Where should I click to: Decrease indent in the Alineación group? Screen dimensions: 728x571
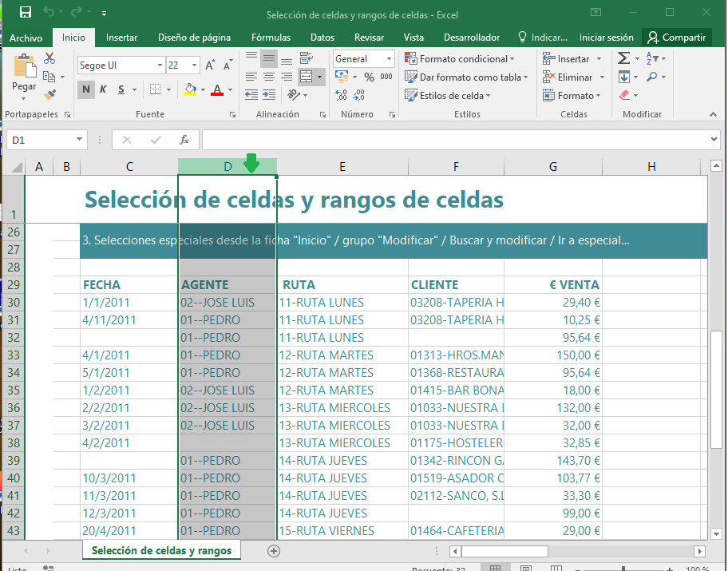[x=251, y=95]
